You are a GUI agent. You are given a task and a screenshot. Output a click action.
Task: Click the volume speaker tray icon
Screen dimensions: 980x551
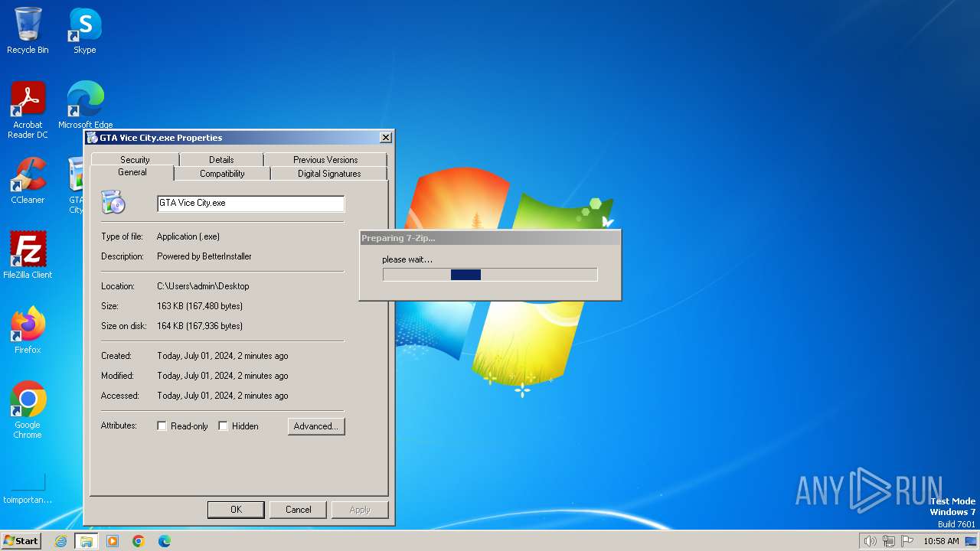[870, 541]
